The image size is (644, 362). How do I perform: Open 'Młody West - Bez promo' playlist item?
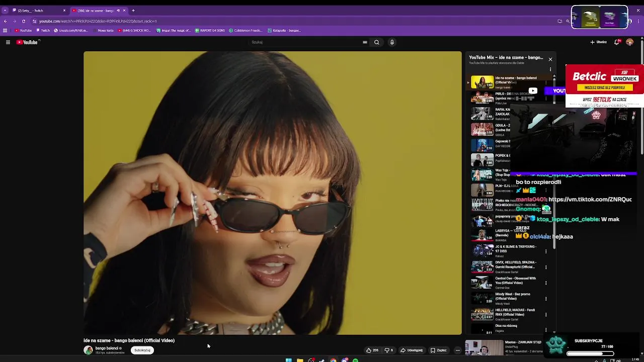[508, 299]
